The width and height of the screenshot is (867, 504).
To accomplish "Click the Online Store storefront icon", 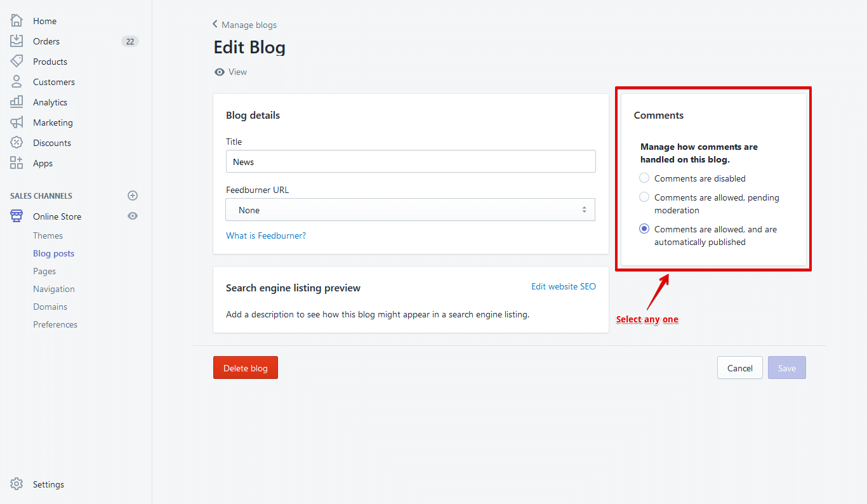I will [x=17, y=216].
